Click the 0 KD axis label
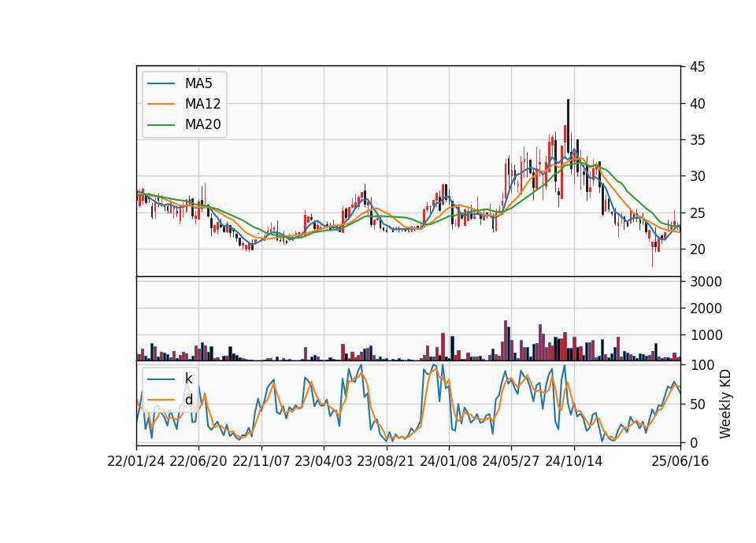756x543 pixels. pyautogui.click(x=694, y=443)
